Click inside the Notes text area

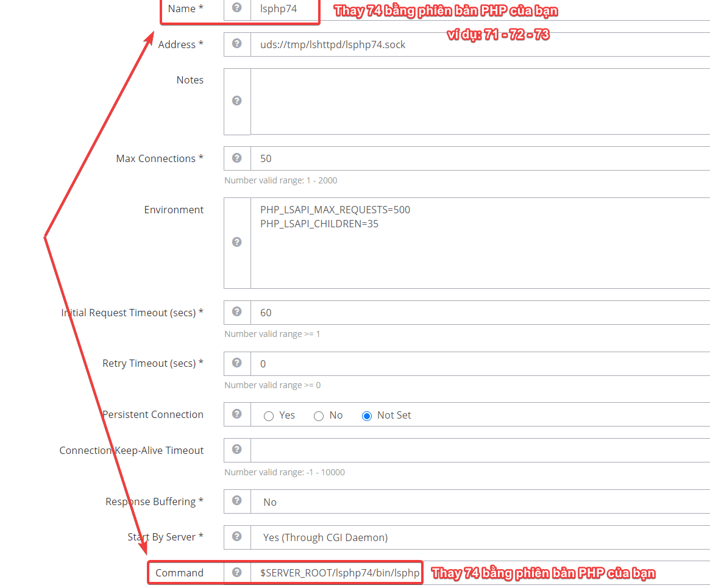click(427, 101)
